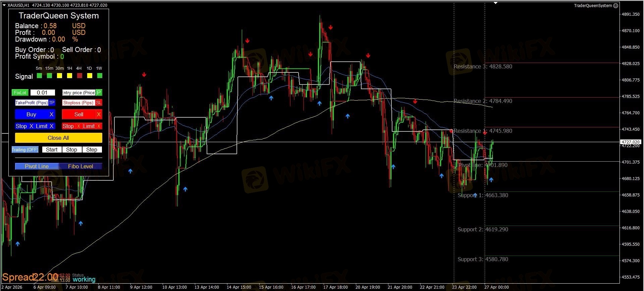This screenshot has width=644, height=291.
Task: Click the red Sell button
Action: [79, 114]
